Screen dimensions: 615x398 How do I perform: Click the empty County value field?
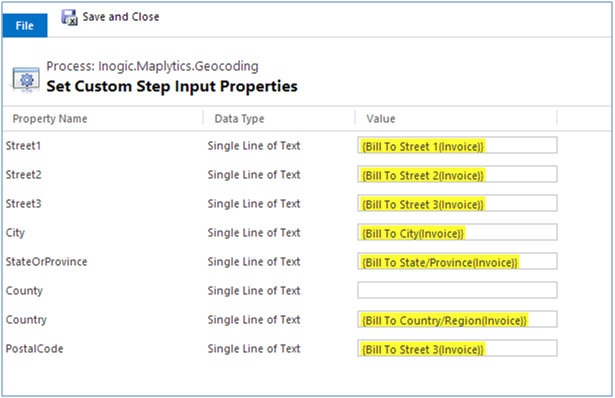[457, 291]
